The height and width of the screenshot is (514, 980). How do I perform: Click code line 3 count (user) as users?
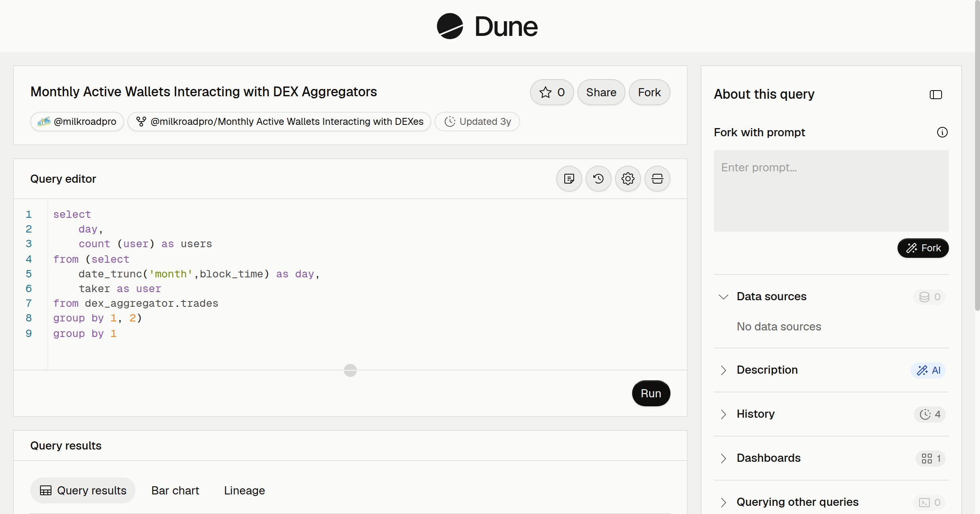click(145, 244)
